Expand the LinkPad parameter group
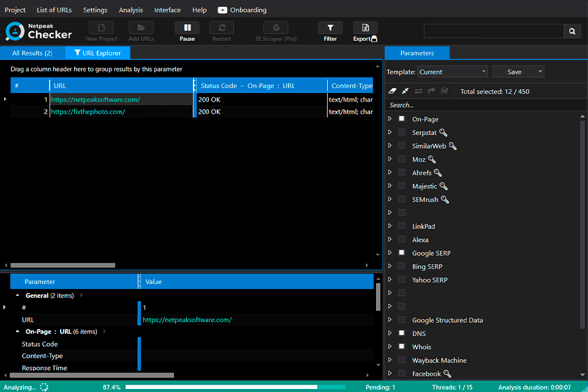This screenshot has width=588, height=392. point(390,226)
